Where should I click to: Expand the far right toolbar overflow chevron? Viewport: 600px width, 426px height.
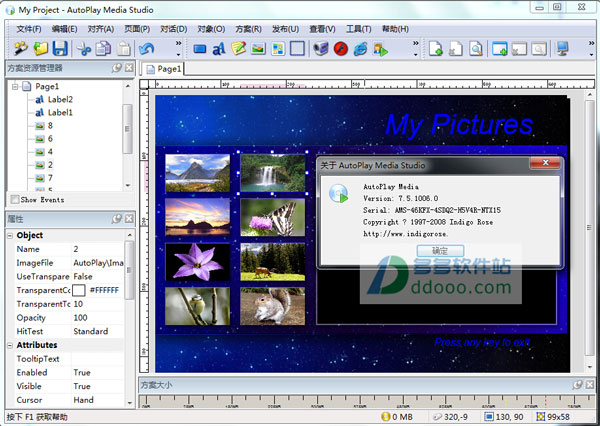click(x=592, y=48)
